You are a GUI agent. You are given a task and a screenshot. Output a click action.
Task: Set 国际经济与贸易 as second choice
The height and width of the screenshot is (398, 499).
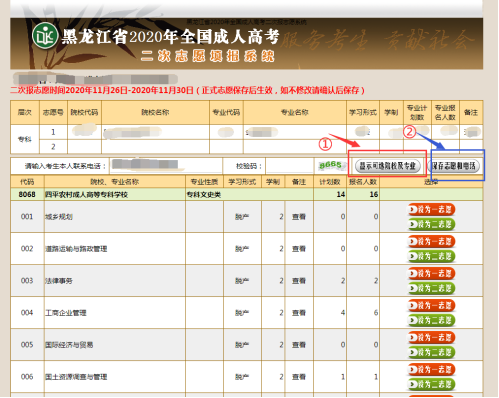pyautogui.click(x=431, y=352)
